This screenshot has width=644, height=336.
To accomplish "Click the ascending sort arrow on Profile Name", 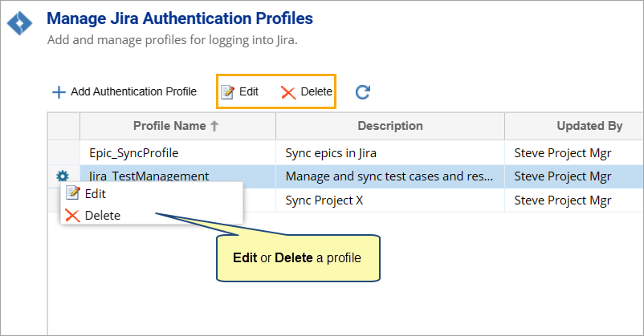I will (x=214, y=126).
